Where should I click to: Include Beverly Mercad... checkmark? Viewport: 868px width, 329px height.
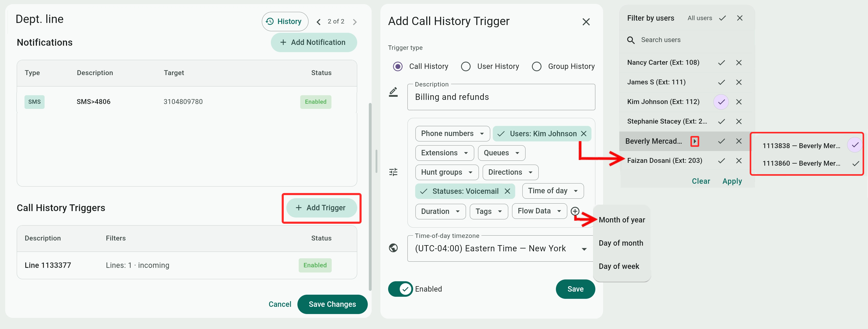[721, 141]
